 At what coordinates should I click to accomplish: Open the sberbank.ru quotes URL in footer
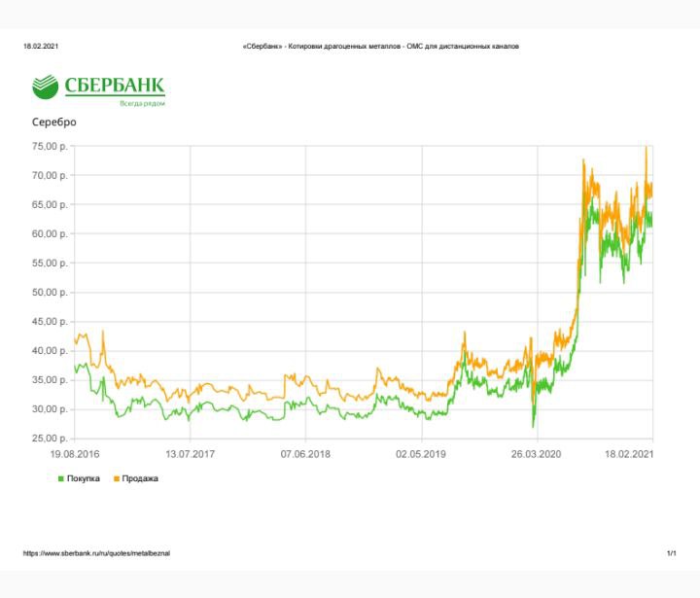(x=96, y=553)
